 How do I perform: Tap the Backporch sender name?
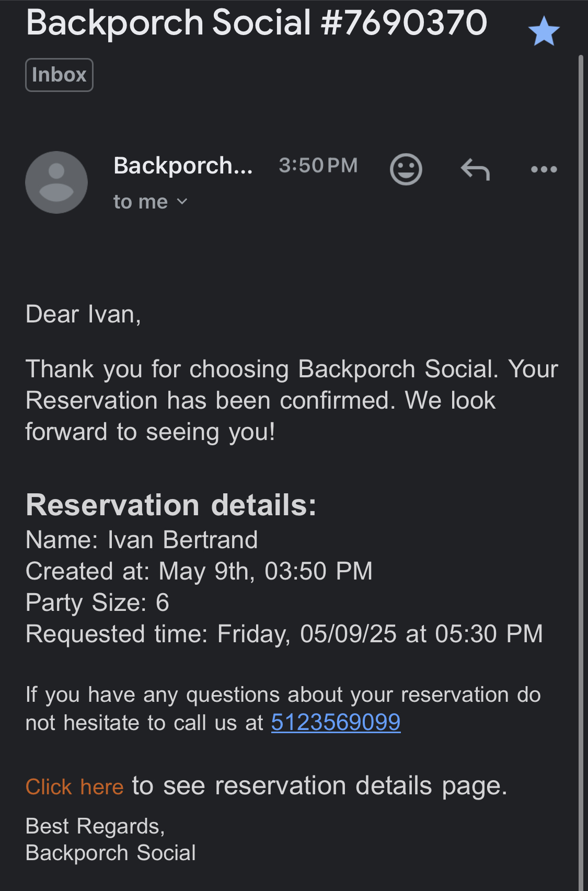click(x=183, y=166)
